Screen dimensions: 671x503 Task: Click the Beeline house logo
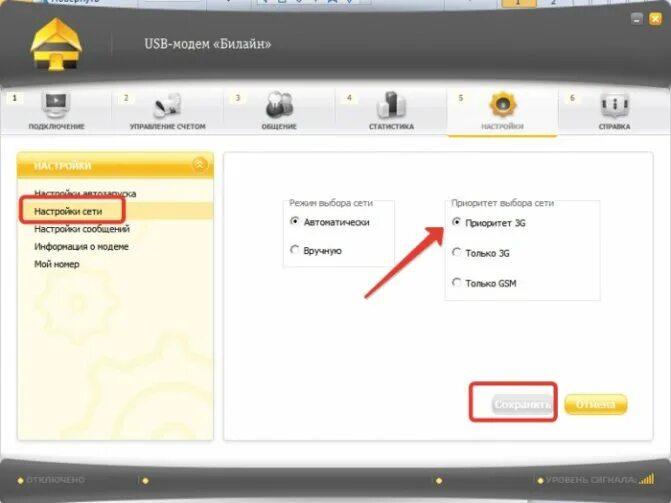point(56,44)
